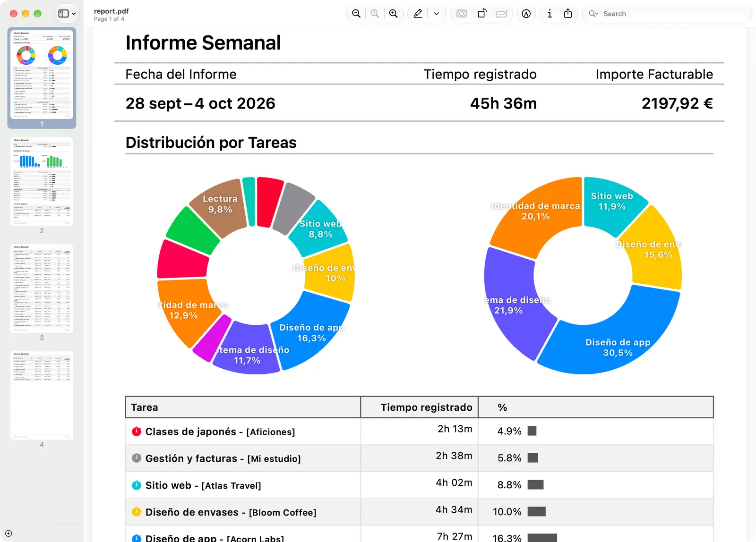Click the red Clases de japonés clock icon
The width and height of the screenshot is (756, 542).
137,431
